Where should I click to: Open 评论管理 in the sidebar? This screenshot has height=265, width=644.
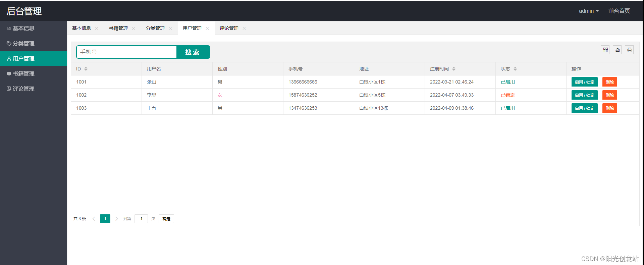click(34, 89)
